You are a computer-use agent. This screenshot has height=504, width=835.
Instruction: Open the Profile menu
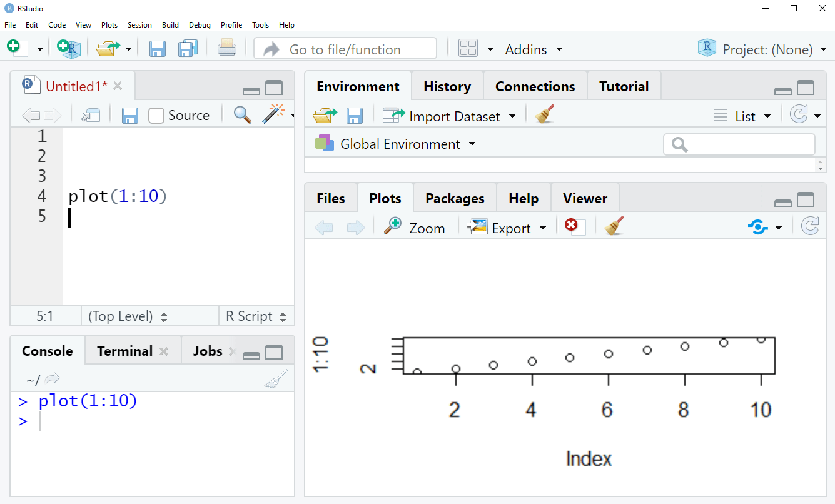(x=231, y=25)
